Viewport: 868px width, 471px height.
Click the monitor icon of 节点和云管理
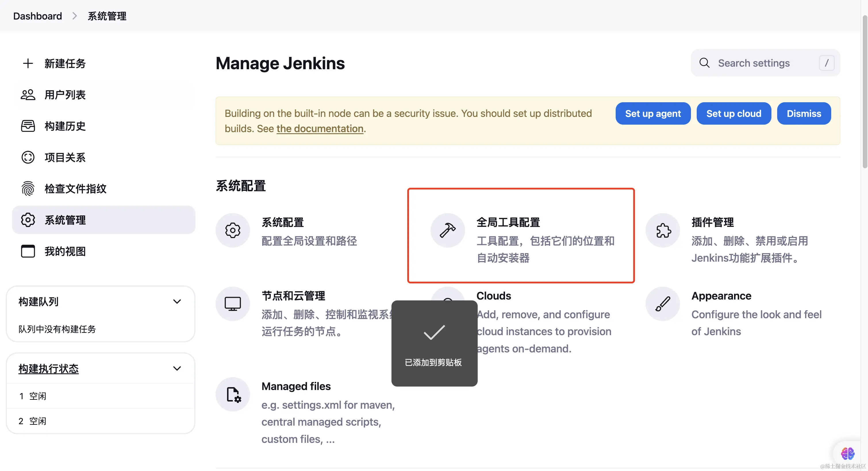click(233, 304)
